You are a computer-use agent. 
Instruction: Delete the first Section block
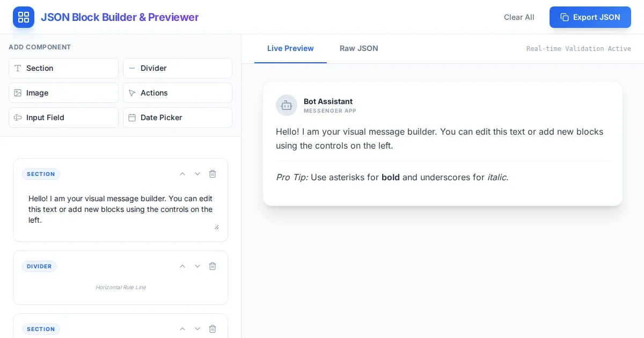(213, 174)
